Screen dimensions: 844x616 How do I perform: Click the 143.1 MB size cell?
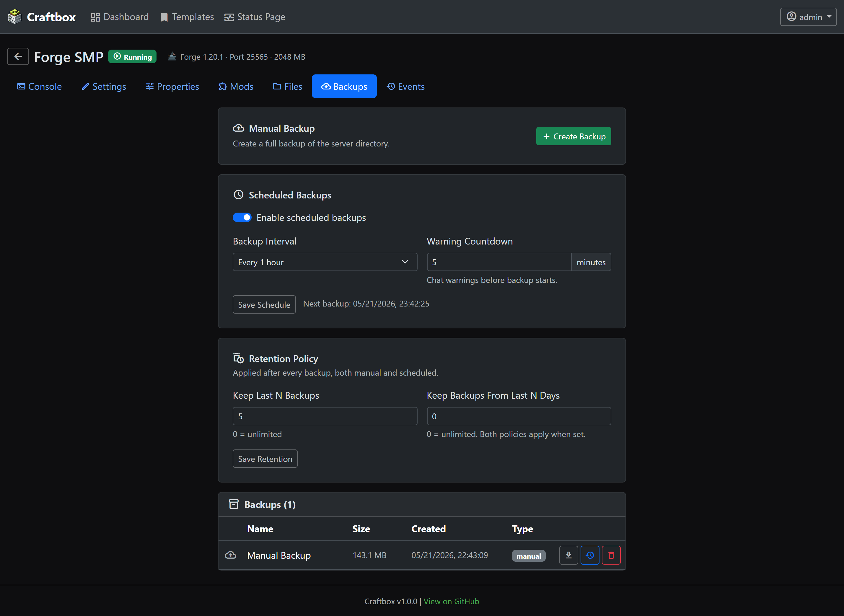coord(369,555)
